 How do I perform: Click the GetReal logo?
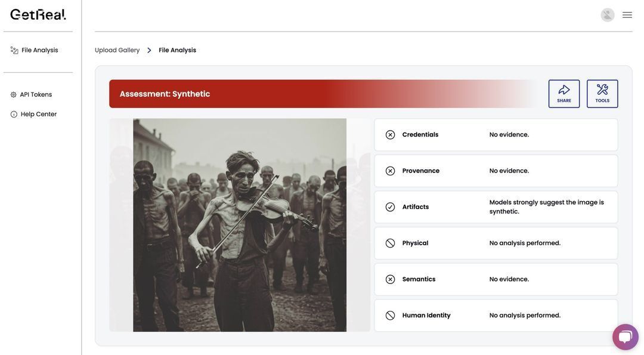pyautogui.click(x=38, y=14)
